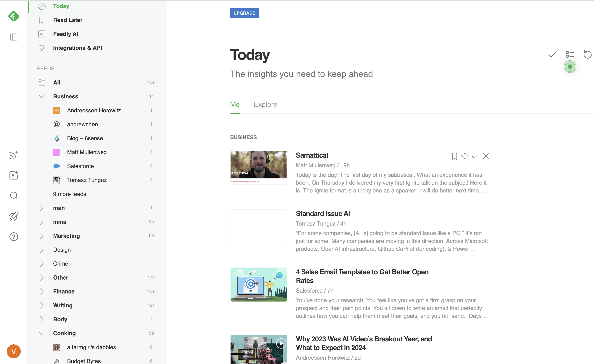Click the refresh icon near Today

pyautogui.click(x=587, y=54)
